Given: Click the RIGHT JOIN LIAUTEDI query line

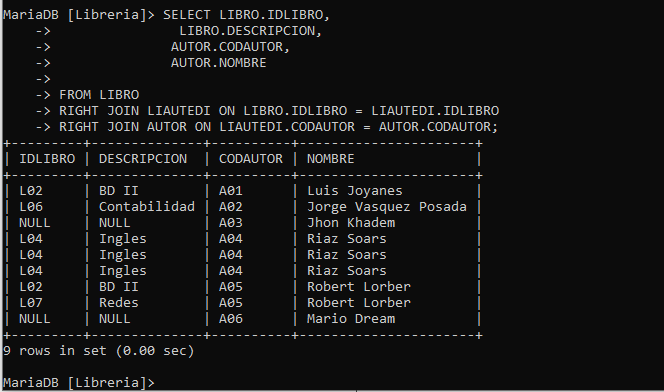Looking at the screenshot, I should coord(279,111).
